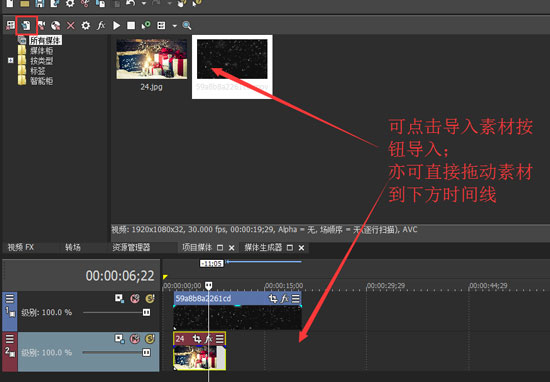The image size is (550, 382).
Task: Remove selected media with red X icon
Action: [x=71, y=25]
